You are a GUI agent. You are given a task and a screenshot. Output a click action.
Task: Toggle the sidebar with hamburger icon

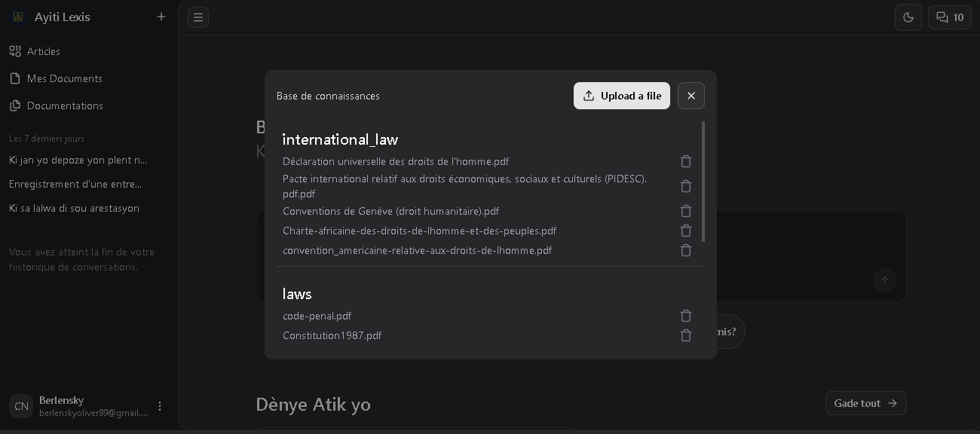[198, 17]
